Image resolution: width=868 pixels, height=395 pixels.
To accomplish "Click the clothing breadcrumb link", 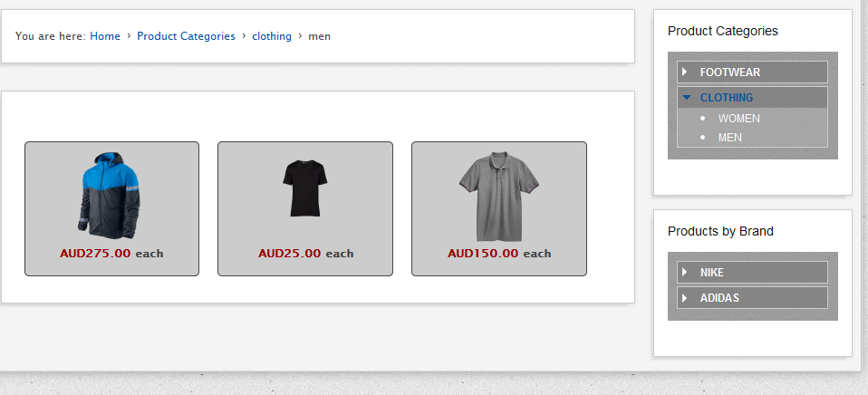I will [272, 36].
